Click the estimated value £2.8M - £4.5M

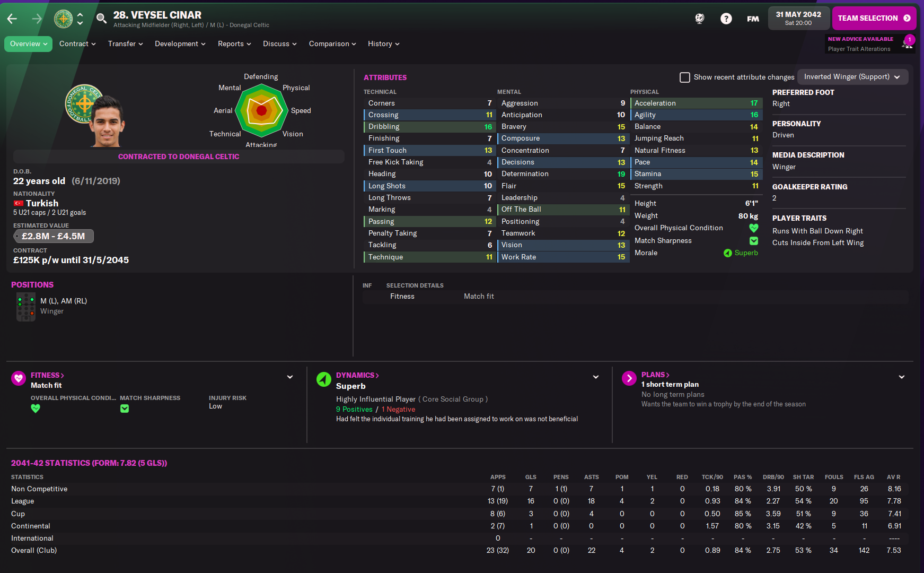(x=54, y=236)
